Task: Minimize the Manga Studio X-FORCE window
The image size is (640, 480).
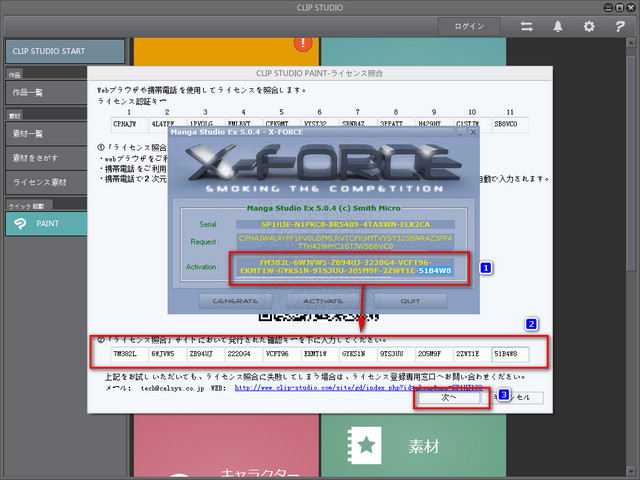Action: coord(461,132)
